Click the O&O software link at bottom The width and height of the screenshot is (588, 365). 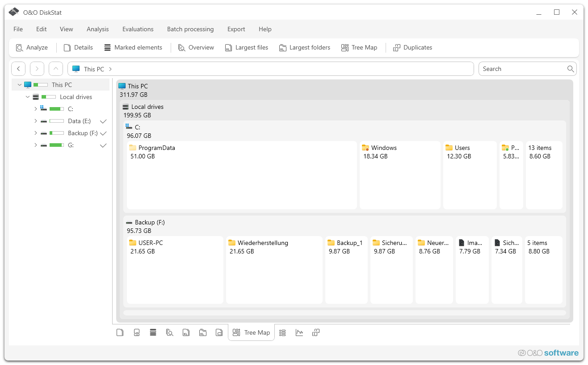548,353
